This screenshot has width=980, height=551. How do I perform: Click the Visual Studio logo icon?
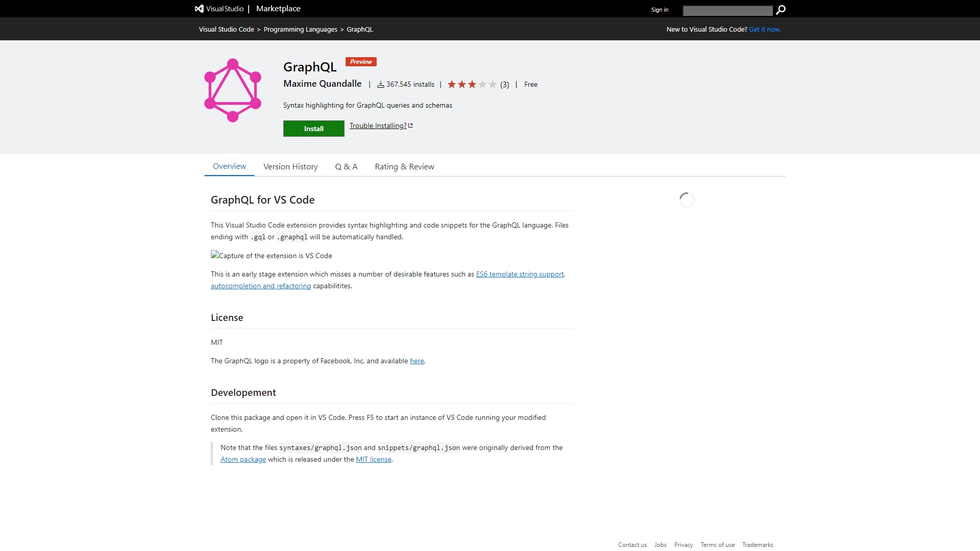pyautogui.click(x=199, y=9)
